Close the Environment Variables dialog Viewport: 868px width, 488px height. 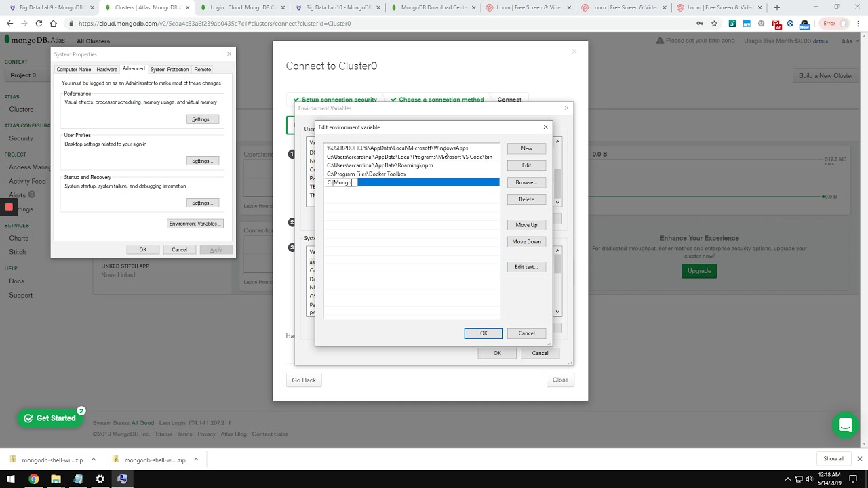(x=566, y=108)
